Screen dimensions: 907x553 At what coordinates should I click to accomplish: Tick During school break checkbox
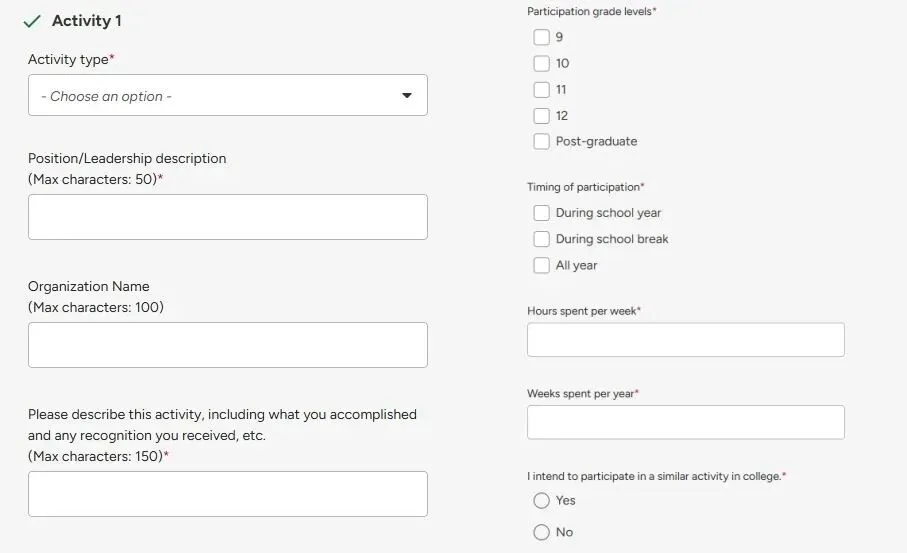pos(541,239)
